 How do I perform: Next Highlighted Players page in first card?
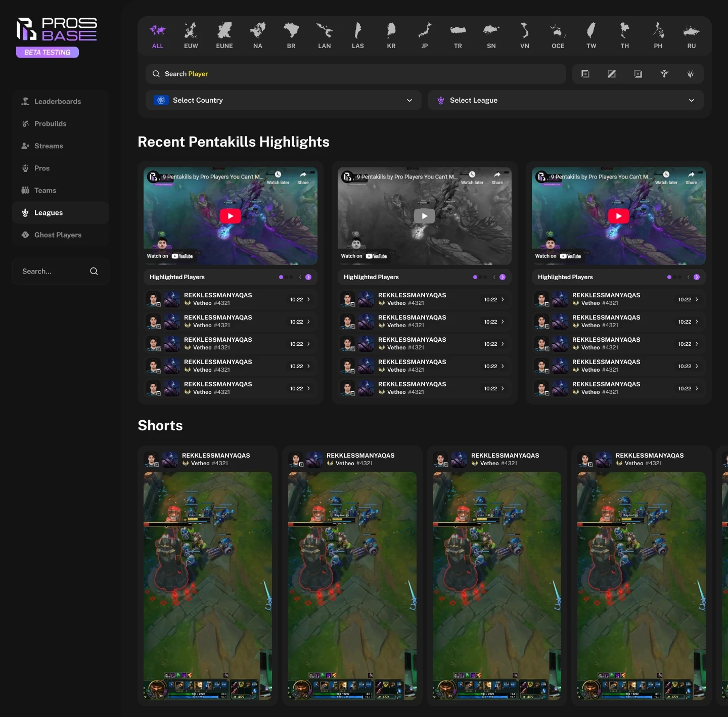(308, 277)
